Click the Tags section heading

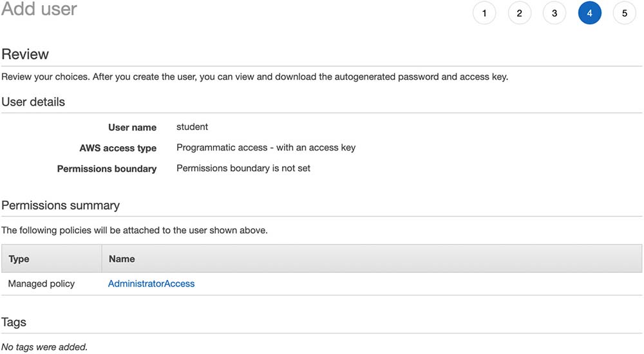click(x=14, y=322)
